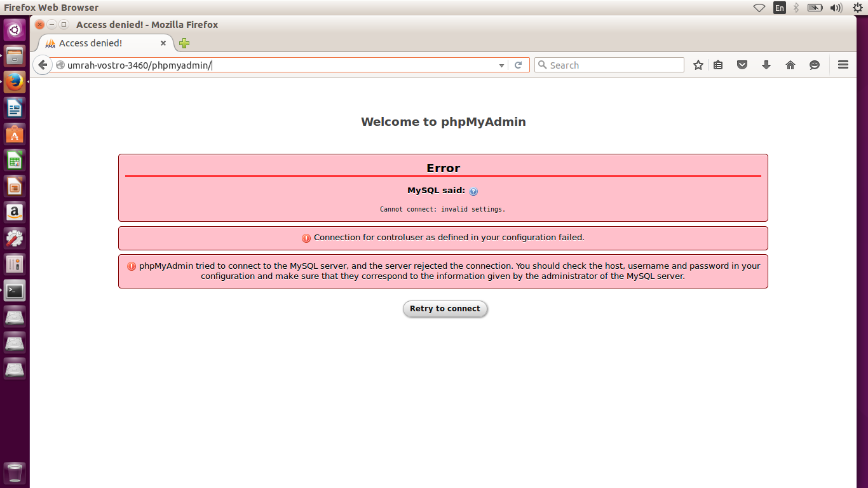This screenshot has height=488, width=868.
Task: Start a Firefox Hello conversation
Action: coord(815,65)
